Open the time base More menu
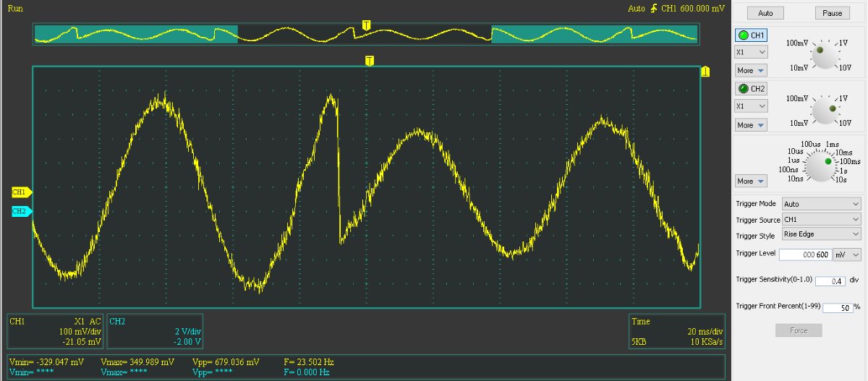 [x=750, y=181]
